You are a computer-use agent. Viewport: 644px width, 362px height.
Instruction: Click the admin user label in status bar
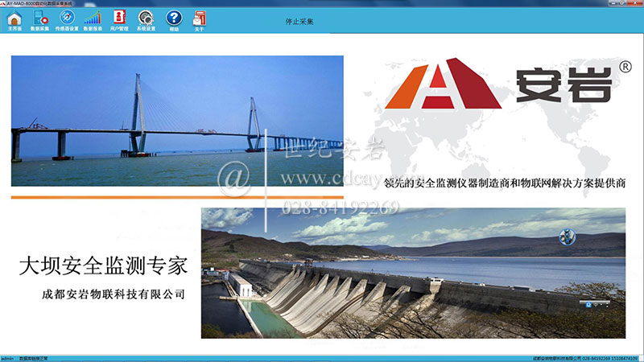point(7,358)
